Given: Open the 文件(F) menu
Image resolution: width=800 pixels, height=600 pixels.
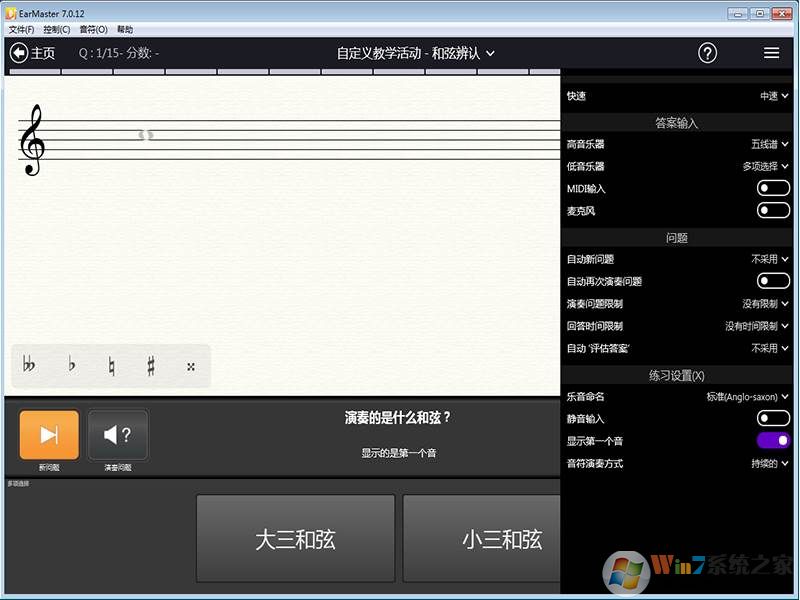Looking at the screenshot, I should 21,30.
